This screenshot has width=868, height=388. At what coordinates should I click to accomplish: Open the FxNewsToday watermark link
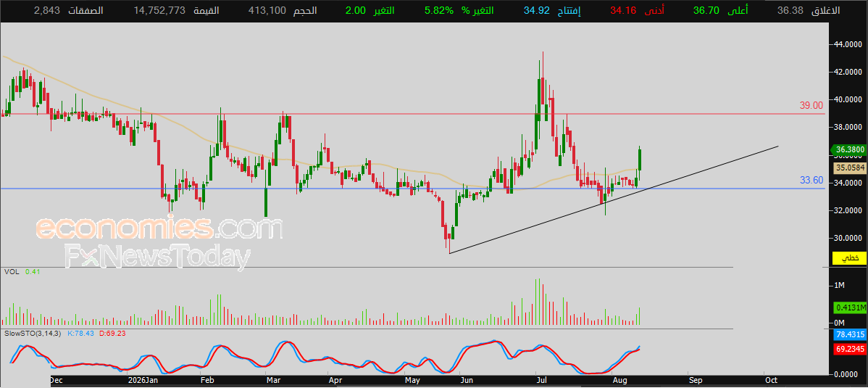156,257
